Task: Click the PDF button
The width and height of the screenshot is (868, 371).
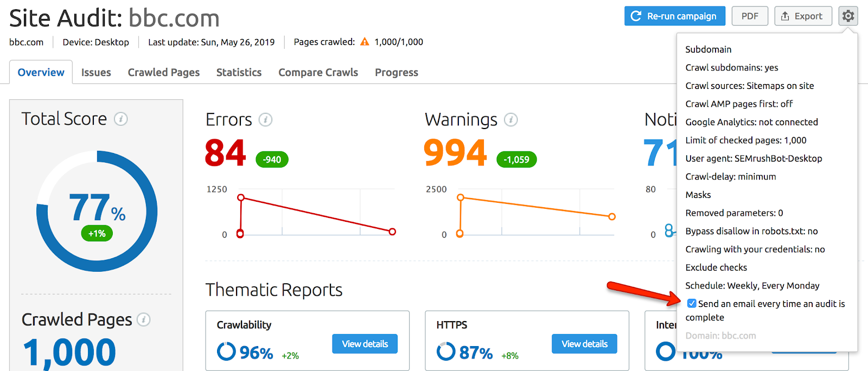Action: coord(750,16)
